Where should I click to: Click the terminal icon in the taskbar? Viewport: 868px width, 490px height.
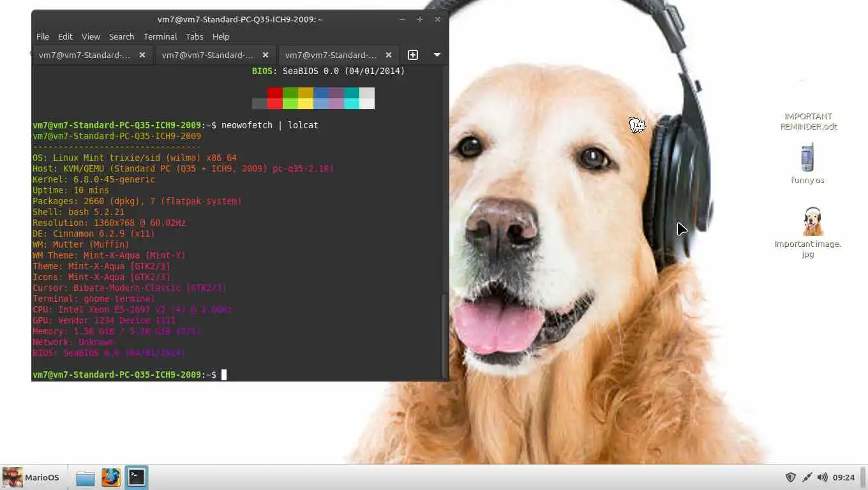point(136,477)
